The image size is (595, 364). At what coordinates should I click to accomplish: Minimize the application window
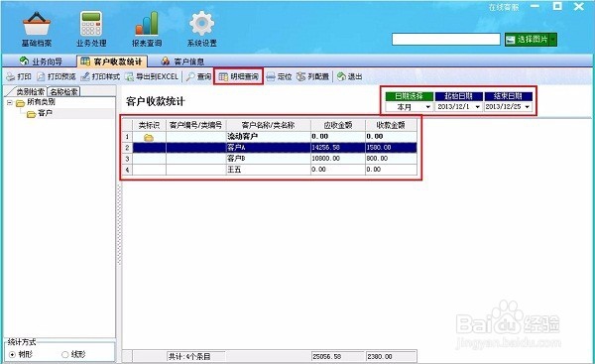pyautogui.click(x=535, y=7)
